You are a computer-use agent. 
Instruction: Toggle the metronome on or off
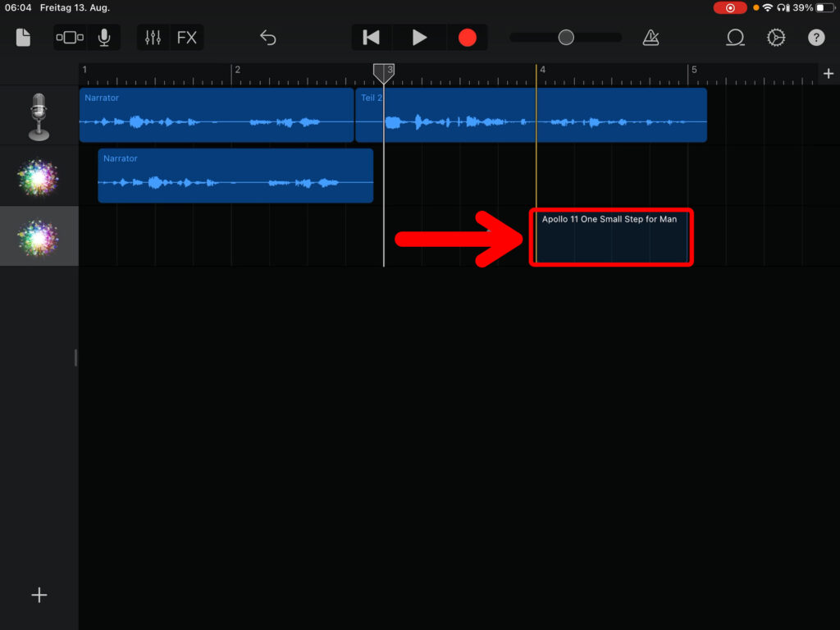pyautogui.click(x=651, y=38)
